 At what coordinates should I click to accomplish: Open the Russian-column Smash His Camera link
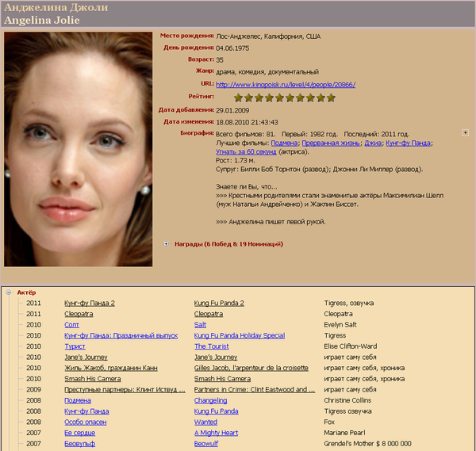[93, 379]
